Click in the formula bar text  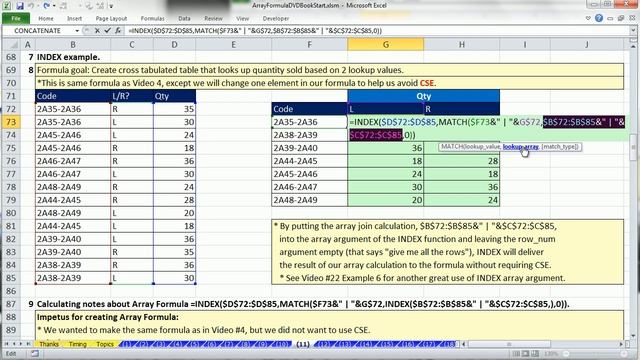pos(255,31)
